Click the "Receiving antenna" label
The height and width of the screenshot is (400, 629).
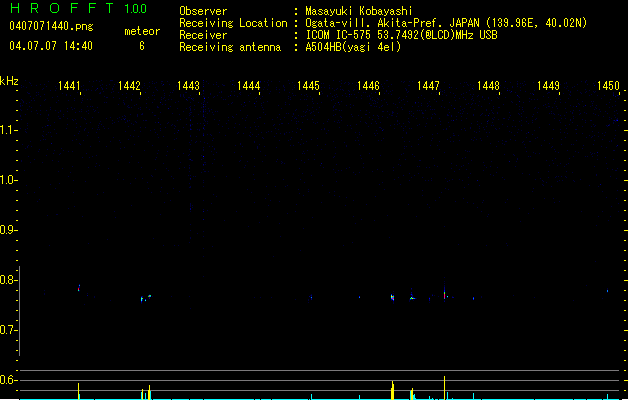click(230, 47)
